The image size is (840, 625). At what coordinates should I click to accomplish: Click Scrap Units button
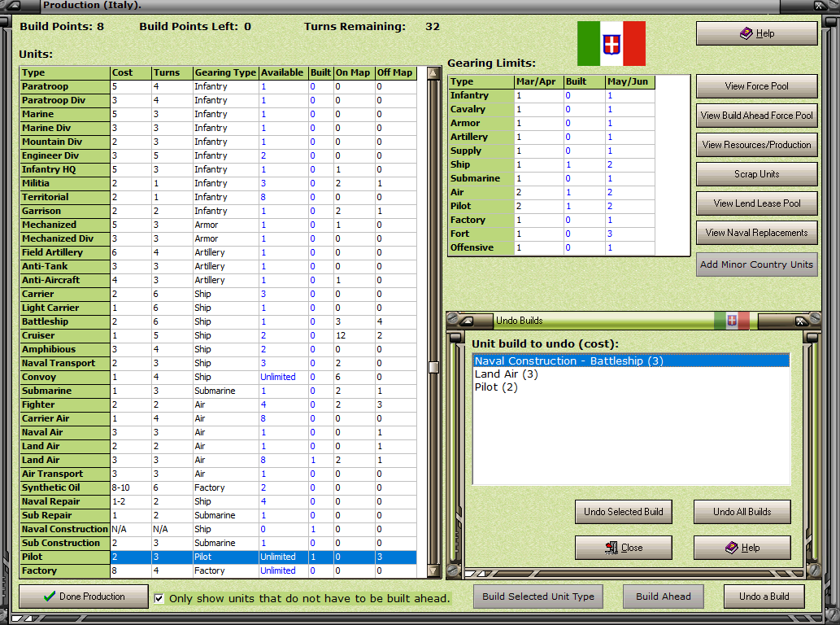coord(756,173)
